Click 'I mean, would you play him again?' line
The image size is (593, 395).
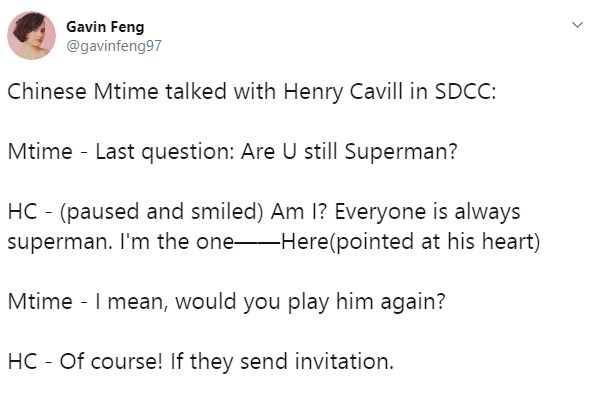(270, 302)
